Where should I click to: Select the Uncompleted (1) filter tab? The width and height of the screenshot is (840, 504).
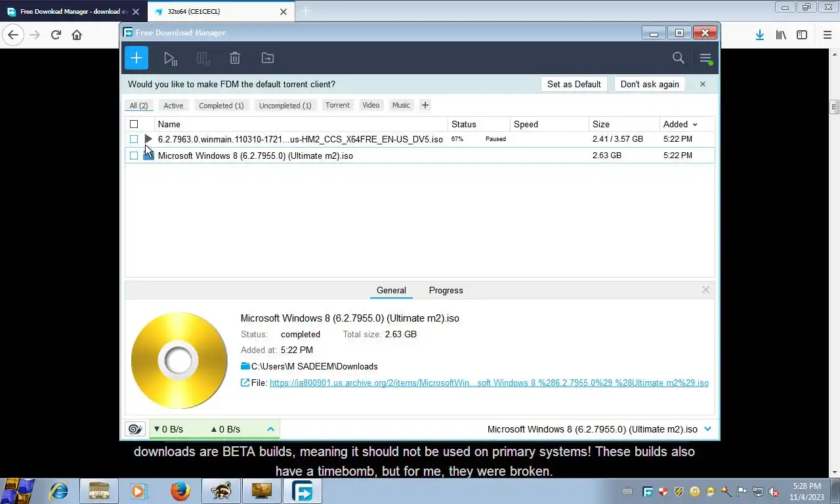(285, 105)
